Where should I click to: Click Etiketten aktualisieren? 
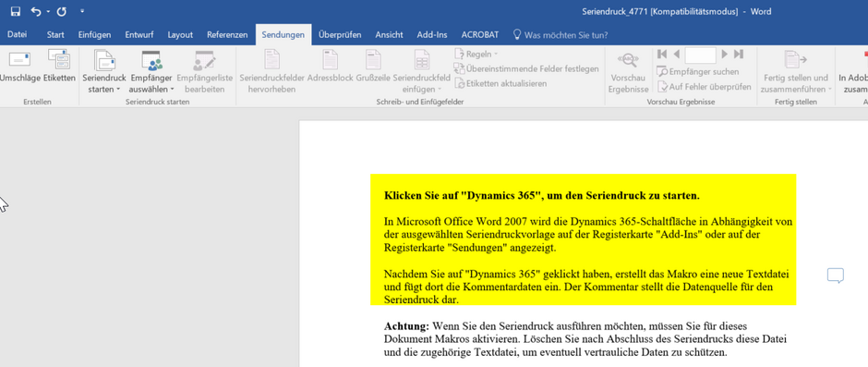500,83
